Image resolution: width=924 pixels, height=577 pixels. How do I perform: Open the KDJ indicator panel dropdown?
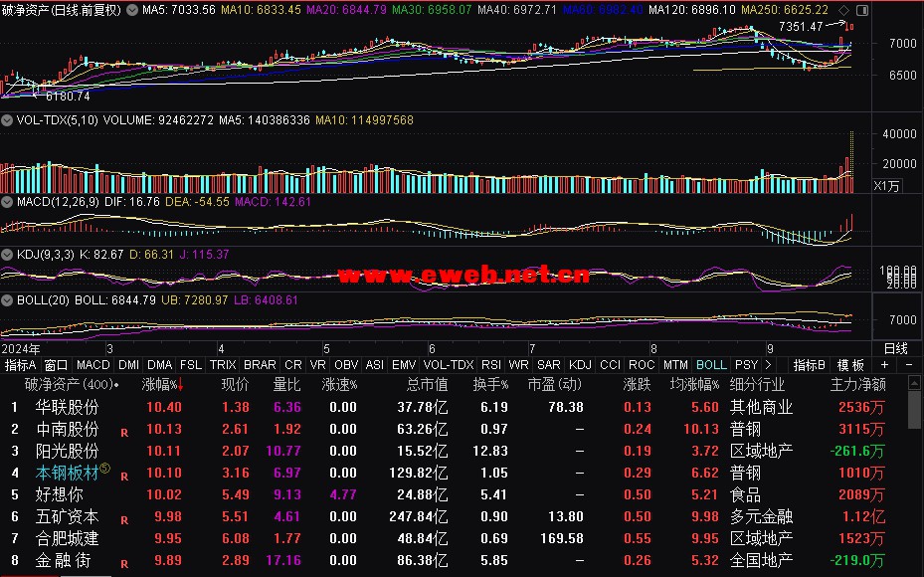[x=7, y=255]
